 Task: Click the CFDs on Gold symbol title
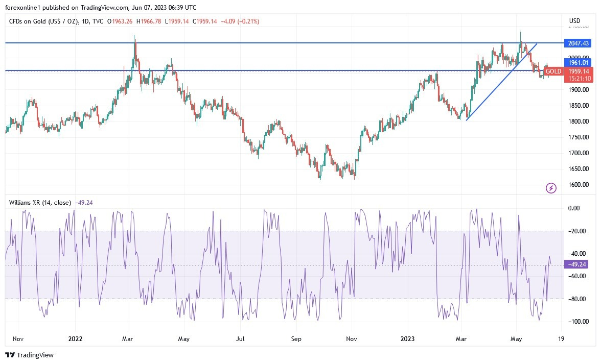pyautogui.click(x=44, y=21)
